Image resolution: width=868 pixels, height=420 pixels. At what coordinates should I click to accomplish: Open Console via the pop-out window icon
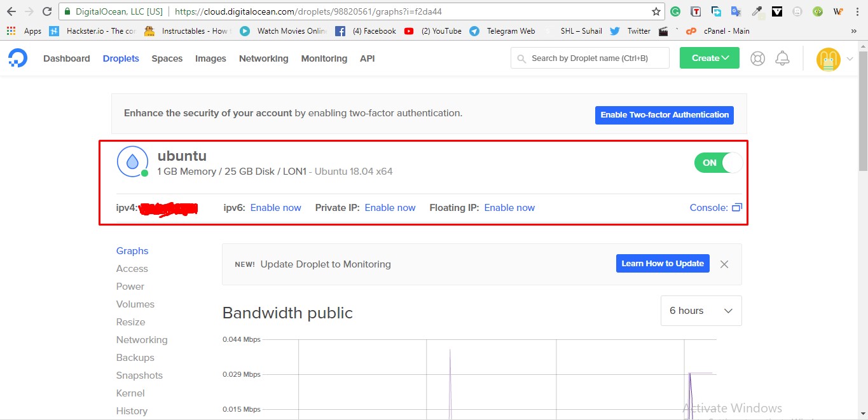click(x=737, y=207)
